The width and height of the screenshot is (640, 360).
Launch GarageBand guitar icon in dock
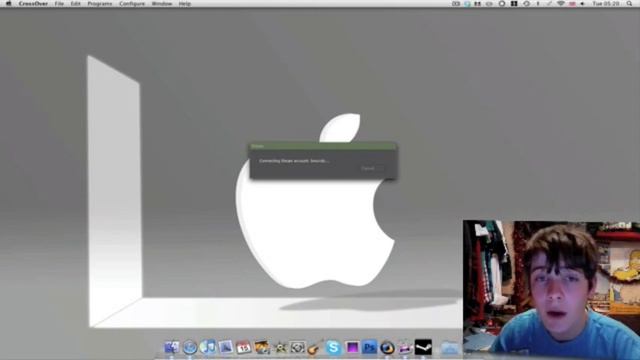[315, 347]
